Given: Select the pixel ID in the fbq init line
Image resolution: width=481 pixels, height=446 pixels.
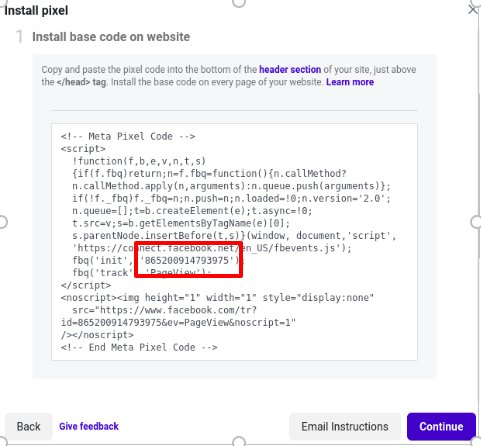Looking at the screenshot, I should [x=187, y=260].
